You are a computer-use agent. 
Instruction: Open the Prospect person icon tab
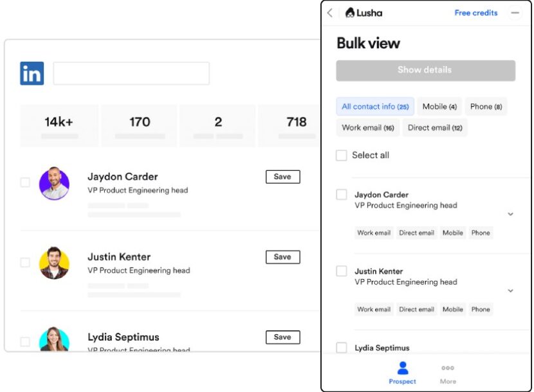(402, 372)
